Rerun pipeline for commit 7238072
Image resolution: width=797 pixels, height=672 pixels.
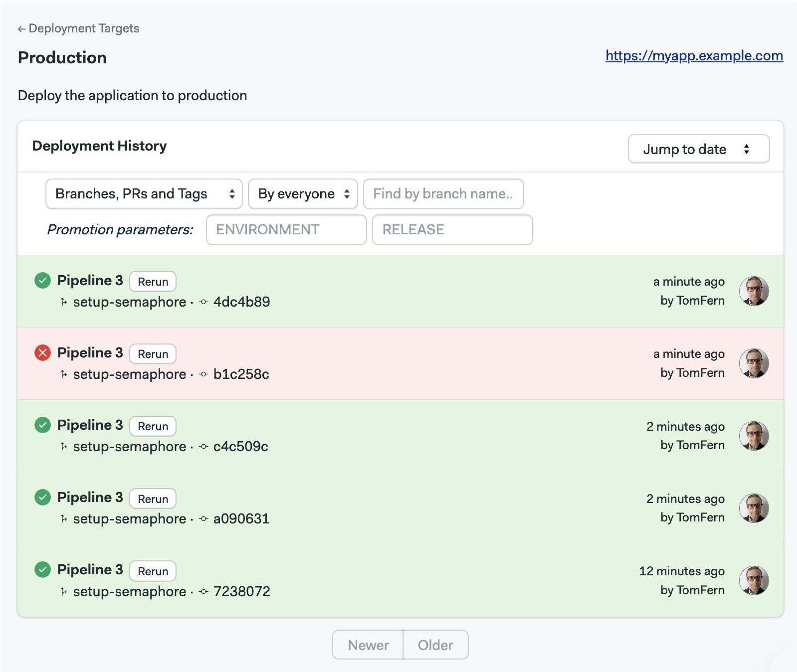pos(153,571)
